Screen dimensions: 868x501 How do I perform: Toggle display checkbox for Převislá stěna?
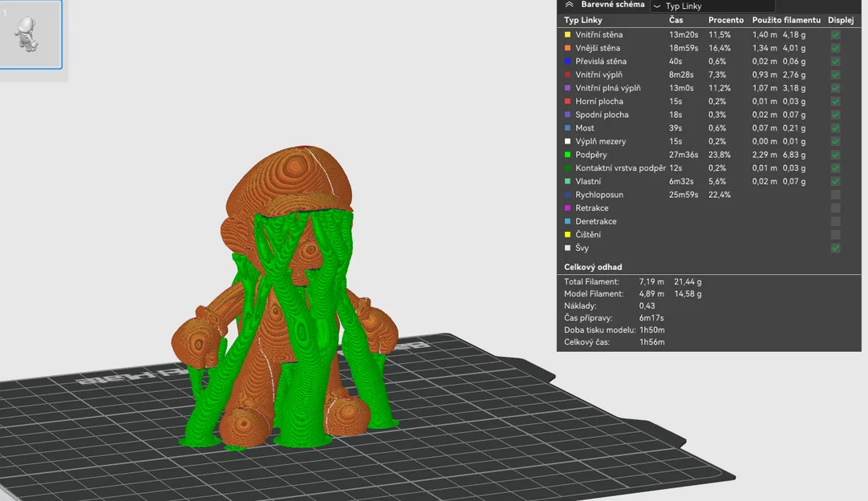click(x=835, y=62)
